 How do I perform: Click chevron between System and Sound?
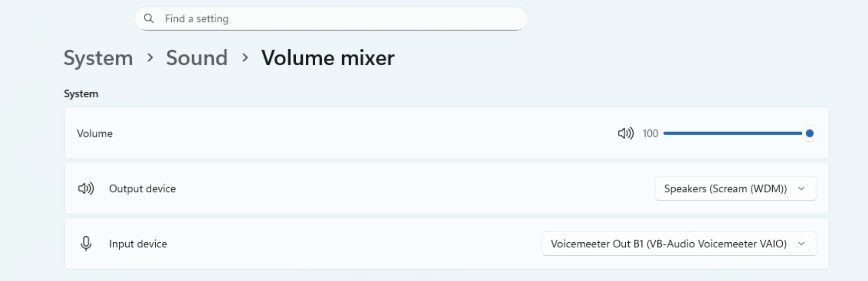click(150, 58)
